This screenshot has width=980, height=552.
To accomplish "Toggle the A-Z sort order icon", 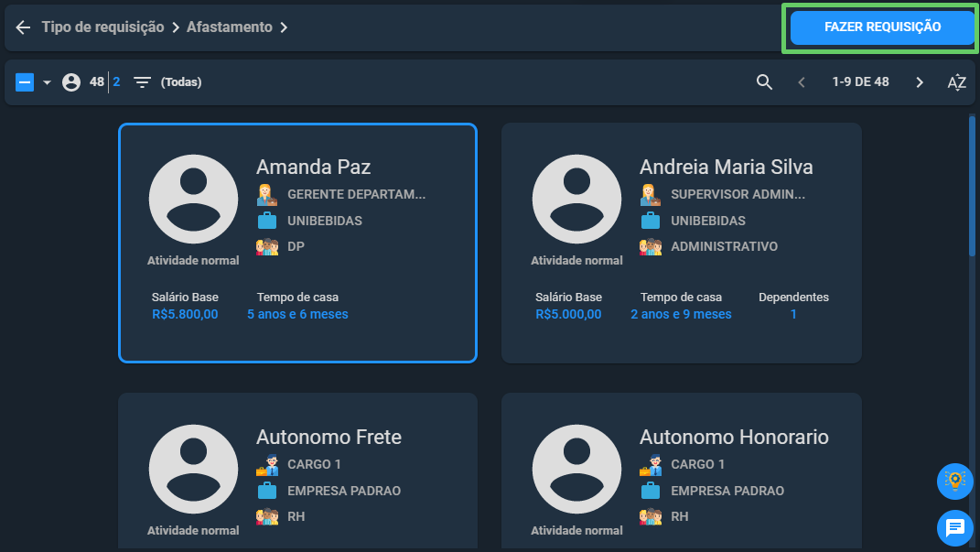I will pyautogui.click(x=957, y=81).
